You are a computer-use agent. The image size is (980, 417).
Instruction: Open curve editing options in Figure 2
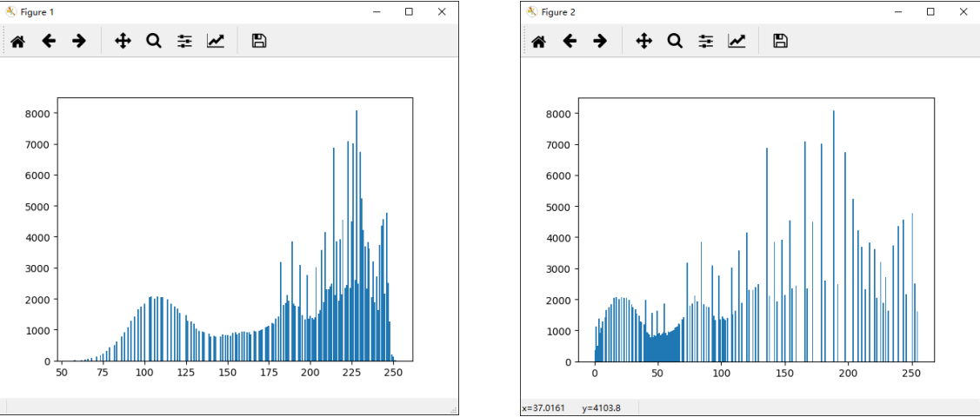point(737,41)
